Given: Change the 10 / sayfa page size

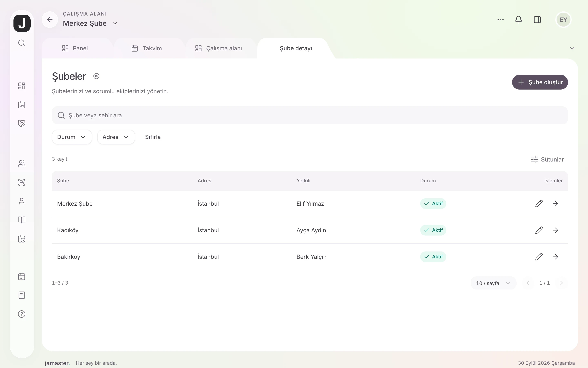Looking at the screenshot, I should coord(493,283).
